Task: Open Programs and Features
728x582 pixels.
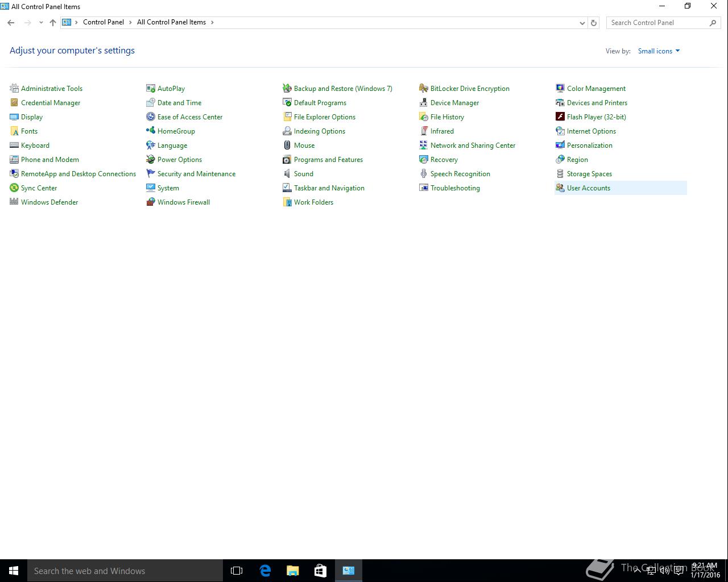Action: tap(328, 160)
